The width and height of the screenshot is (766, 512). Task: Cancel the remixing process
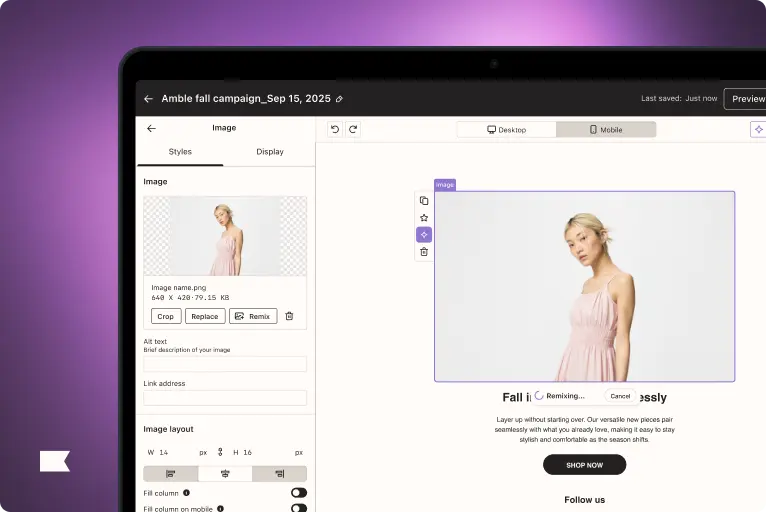(620, 396)
